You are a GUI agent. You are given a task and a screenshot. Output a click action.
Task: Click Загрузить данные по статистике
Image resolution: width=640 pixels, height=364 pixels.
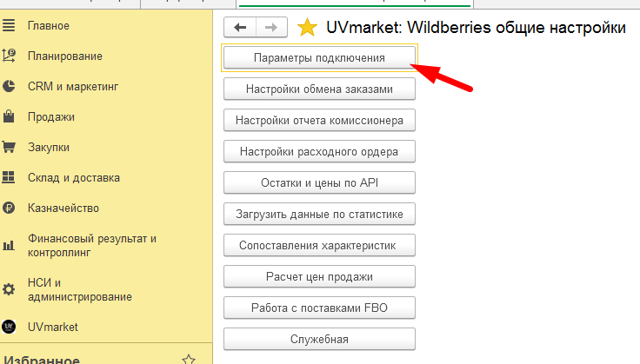[319, 214]
